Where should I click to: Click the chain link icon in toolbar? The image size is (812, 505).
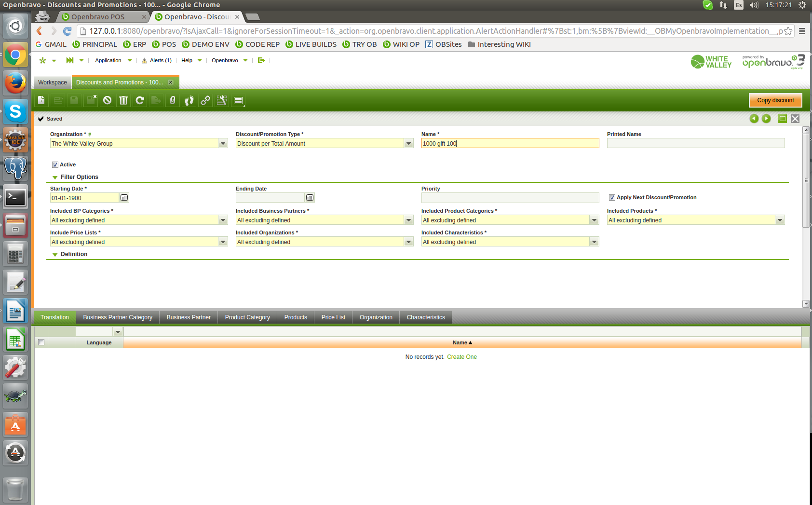[x=205, y=100]
